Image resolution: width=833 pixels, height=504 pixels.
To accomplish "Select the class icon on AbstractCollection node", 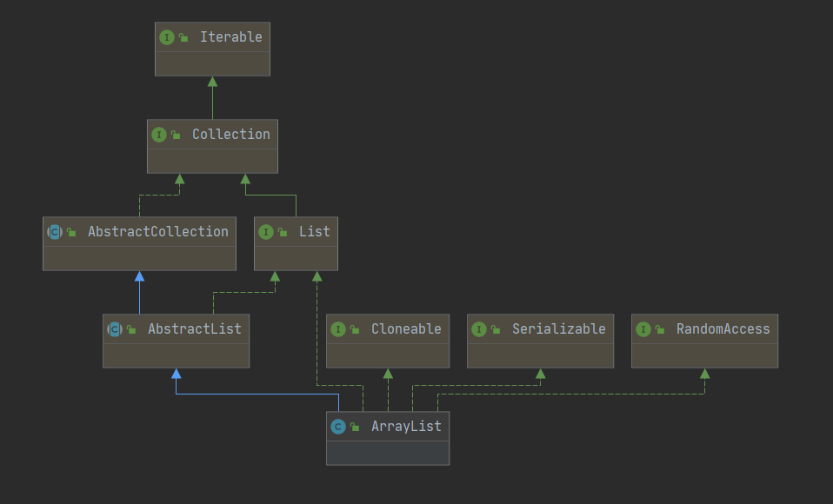I will click(x=55, y=231).
